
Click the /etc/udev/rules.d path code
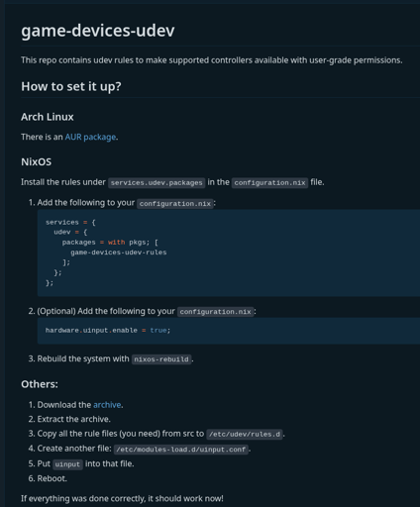pyautogui.click(x=245, y=434)
